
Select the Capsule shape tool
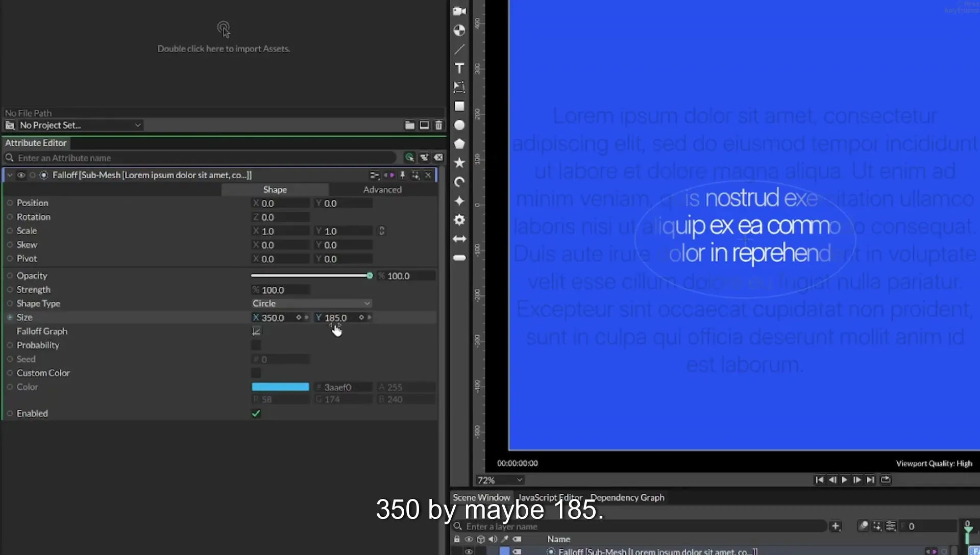[x=459, y=258]
